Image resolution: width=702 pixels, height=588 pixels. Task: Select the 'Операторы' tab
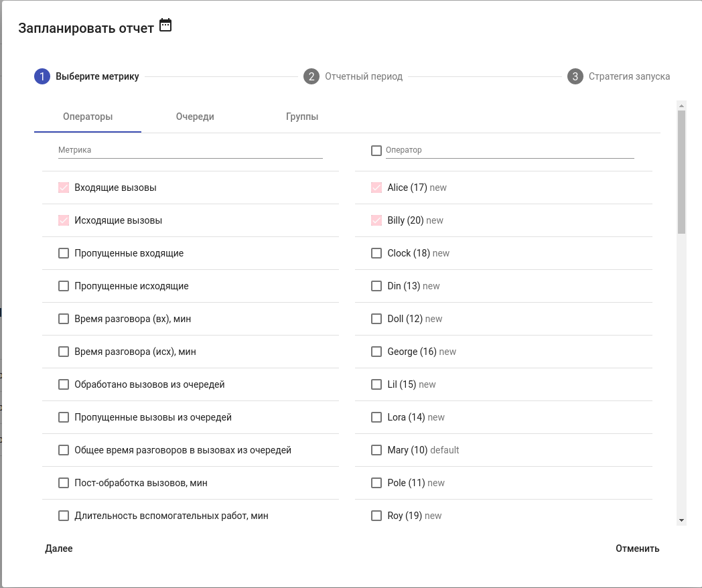(x=88, y=117)
